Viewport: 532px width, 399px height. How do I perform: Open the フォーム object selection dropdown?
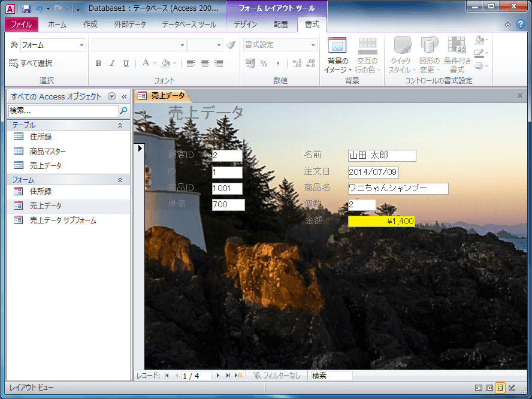pos(81,45)
